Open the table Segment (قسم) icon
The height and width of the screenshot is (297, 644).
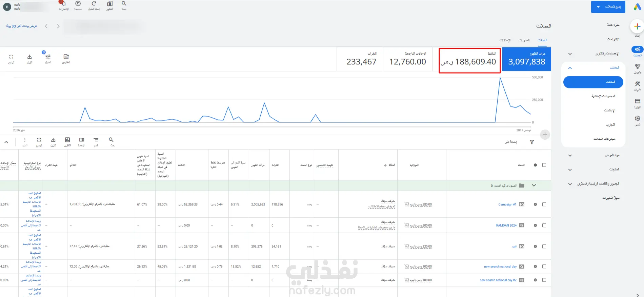point(96,140)
